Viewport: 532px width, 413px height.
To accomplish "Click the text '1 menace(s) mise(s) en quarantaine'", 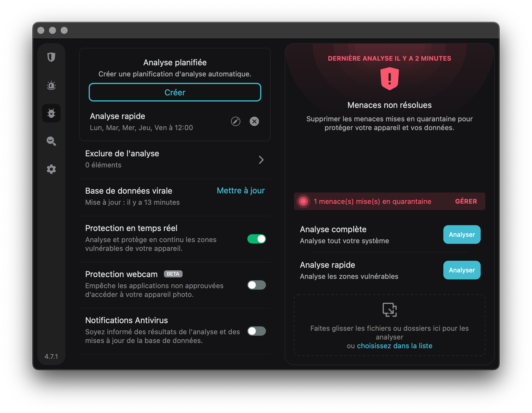I will (372, 202).
